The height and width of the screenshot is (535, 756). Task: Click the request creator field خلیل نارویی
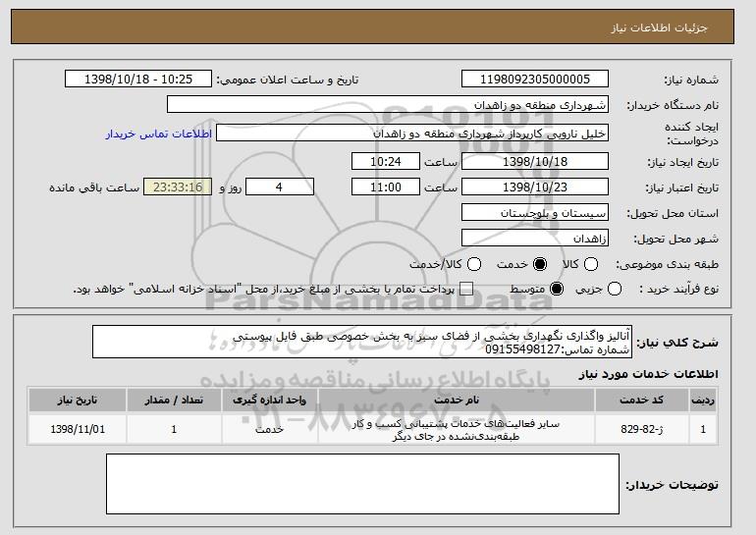click(x=412, y=134)
